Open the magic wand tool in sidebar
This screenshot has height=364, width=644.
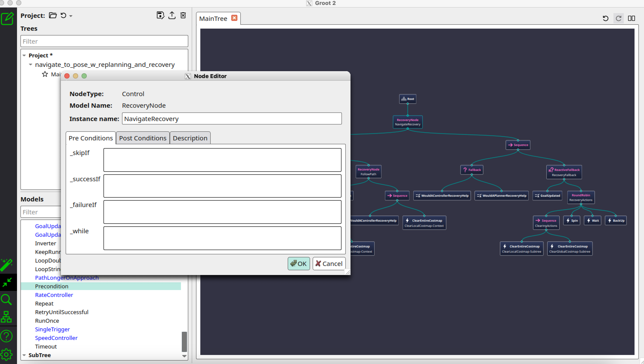pyautogui.click(x=7, y=265)
